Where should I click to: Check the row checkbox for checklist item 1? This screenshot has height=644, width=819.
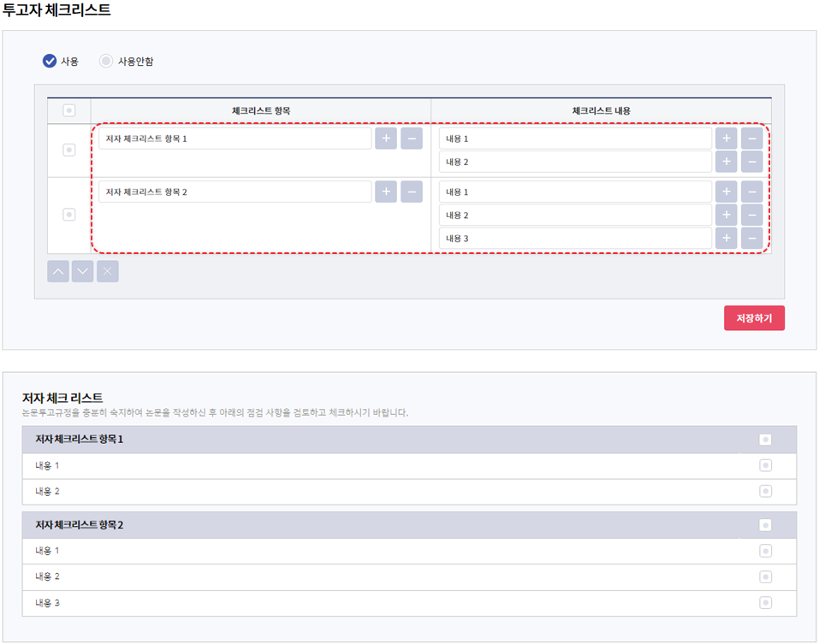tap(69, 150)
